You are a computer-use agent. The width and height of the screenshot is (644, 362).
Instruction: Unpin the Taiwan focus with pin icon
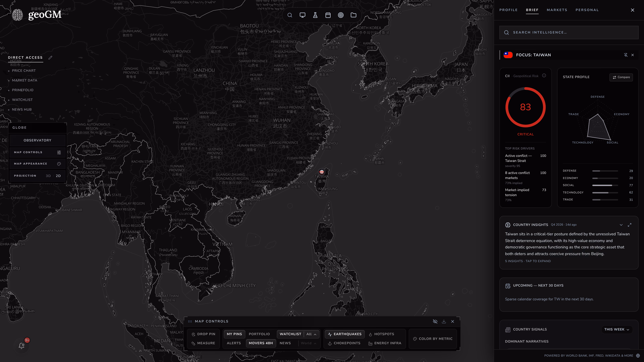click(626, 55)
